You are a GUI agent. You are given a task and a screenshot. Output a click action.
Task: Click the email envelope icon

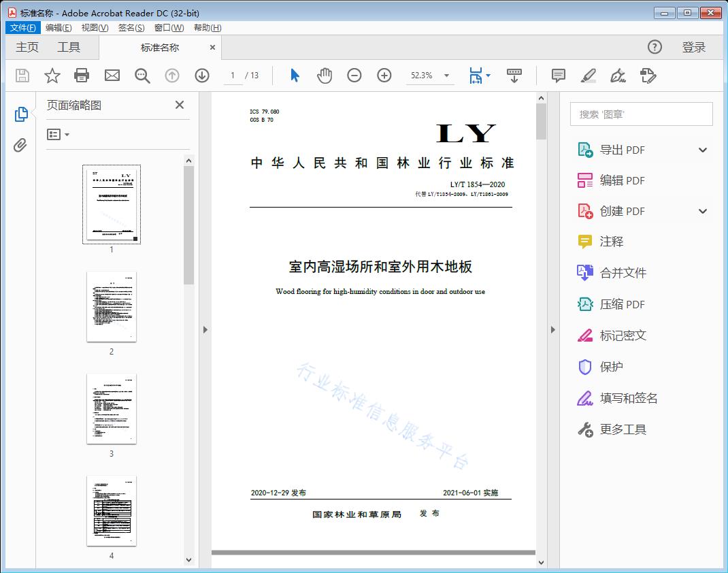[x=112, y=76]
